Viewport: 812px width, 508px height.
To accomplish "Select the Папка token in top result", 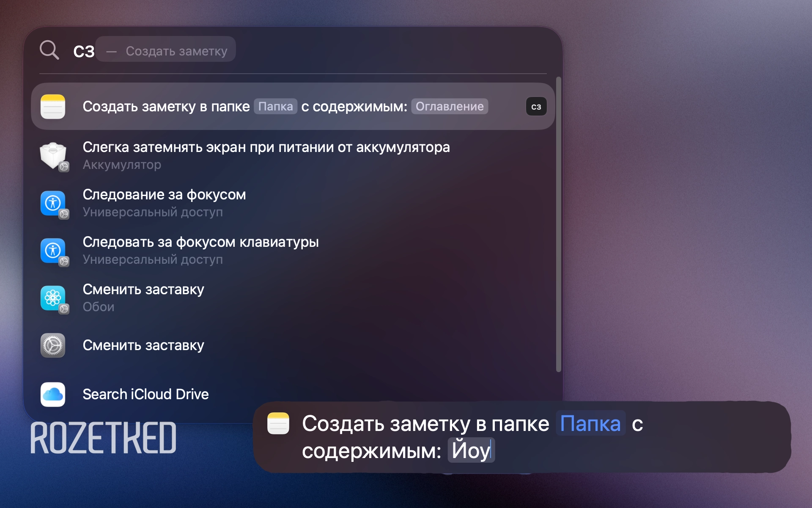I will pos(276,106).
